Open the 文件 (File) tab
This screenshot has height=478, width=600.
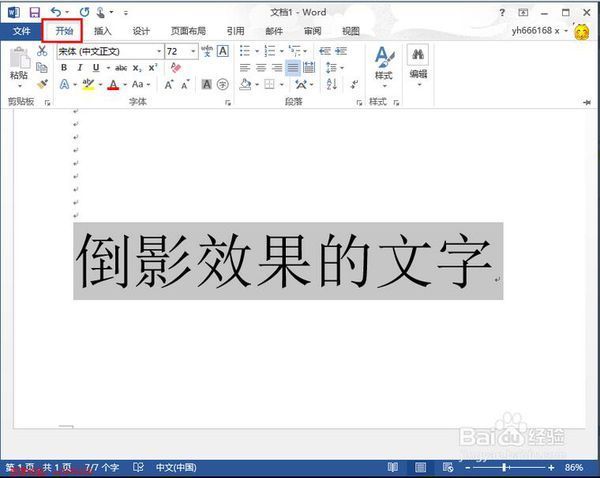21,31
